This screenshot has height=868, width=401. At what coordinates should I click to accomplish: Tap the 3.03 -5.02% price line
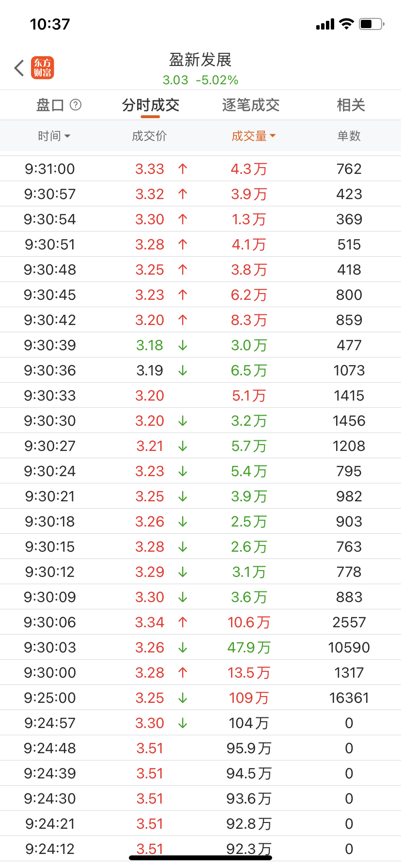(200, 80)
